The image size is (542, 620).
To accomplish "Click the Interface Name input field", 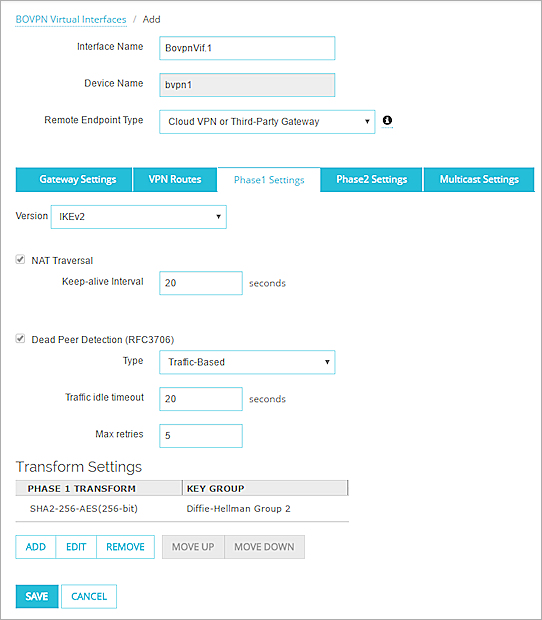I will click(x=247, y=48).
